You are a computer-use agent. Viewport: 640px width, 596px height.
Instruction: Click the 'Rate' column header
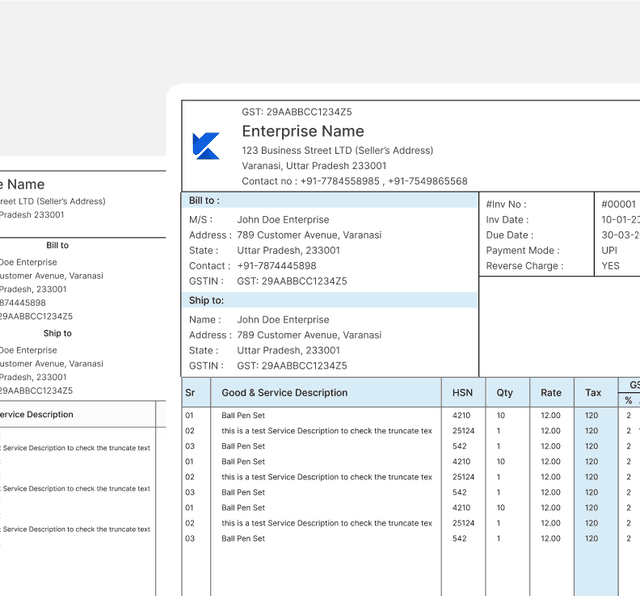(551, 393)
